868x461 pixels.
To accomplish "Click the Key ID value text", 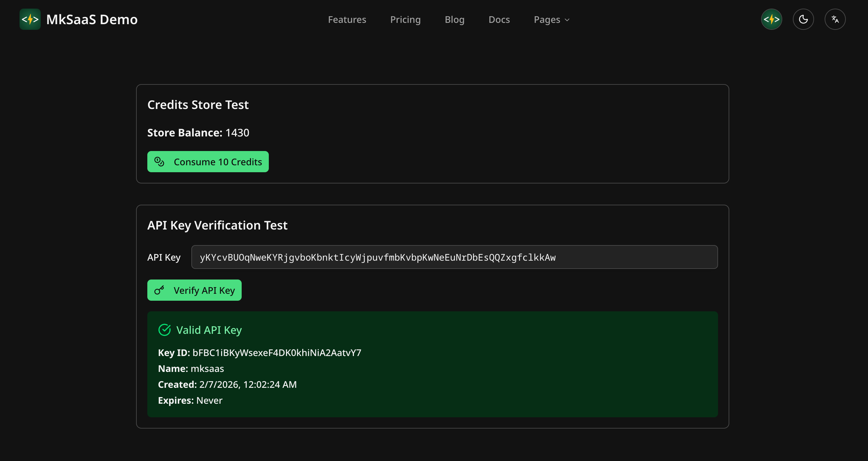I will click(277, 352).
